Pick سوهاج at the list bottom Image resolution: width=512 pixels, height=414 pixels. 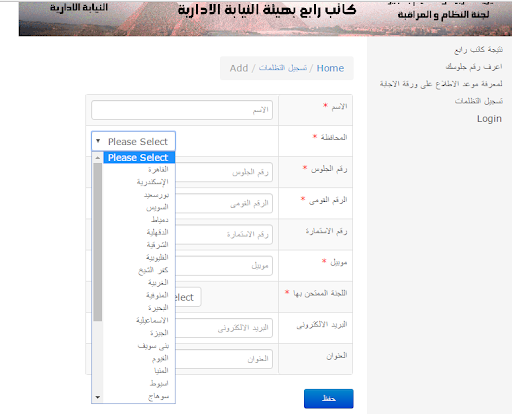point(139,396)
